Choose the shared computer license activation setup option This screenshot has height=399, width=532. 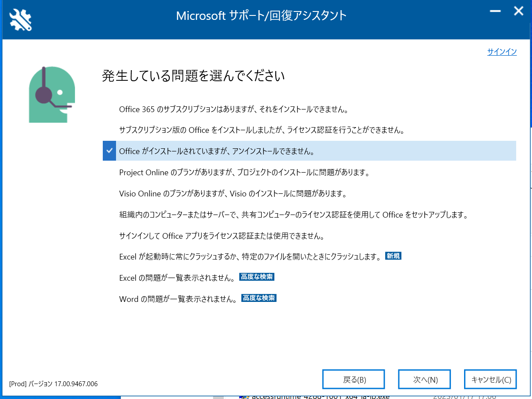293,215
